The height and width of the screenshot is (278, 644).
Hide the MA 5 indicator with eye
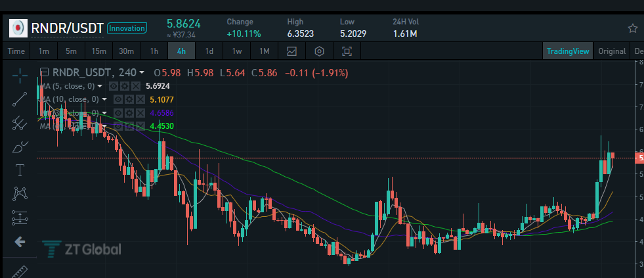coord(114,86)
